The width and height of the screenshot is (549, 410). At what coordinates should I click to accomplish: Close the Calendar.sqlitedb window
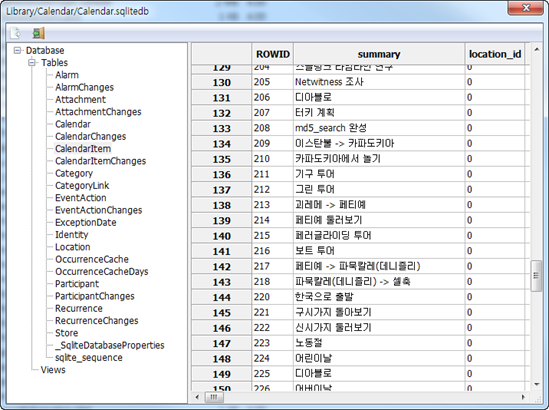click(x=526, y=8)
